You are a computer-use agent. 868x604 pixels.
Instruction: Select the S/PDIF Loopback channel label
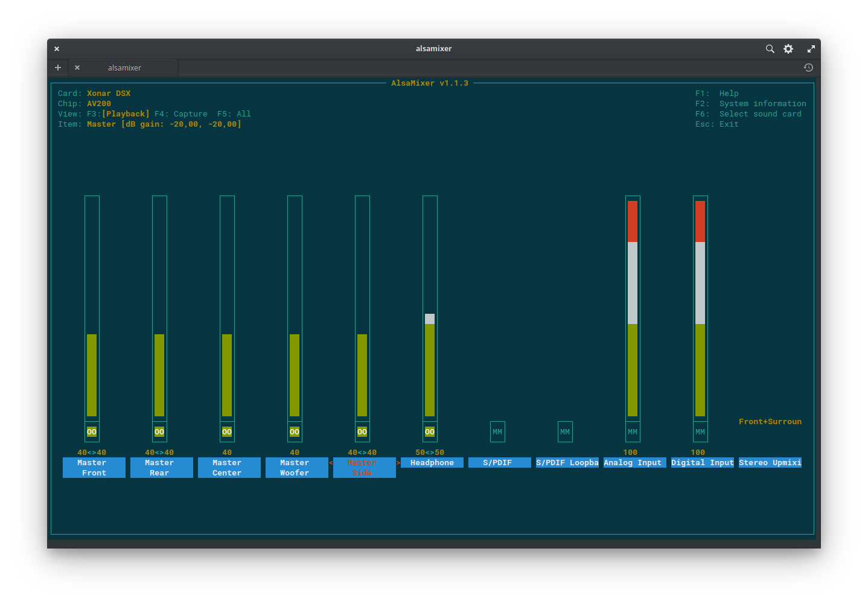[x=567, y=463]
